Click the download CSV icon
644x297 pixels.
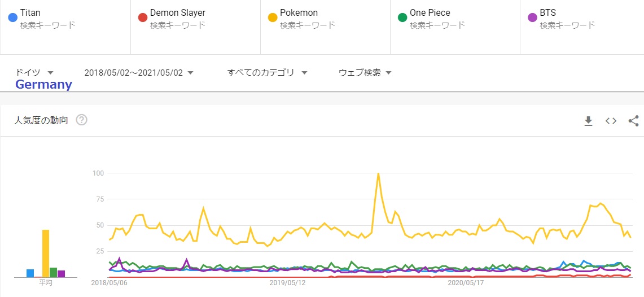pyautogui.click(x=588, y=120)
